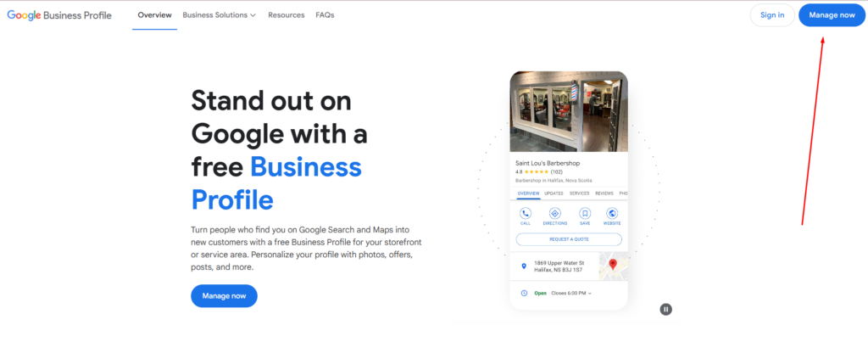The height and width of the screenshot is (342, 868).
Task: Expand the Closes 6:00 PM hours chevron
Action: pyautogui.click(x=590, y=294)
